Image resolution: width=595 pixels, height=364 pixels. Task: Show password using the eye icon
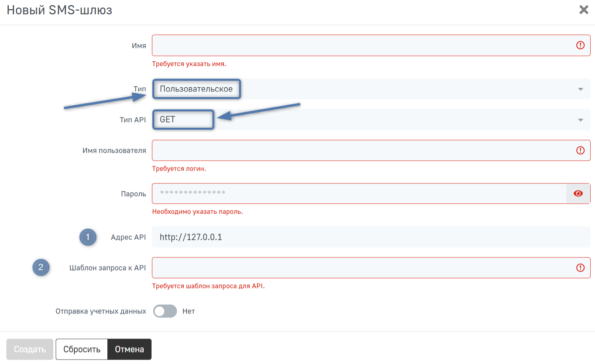[578, 193]
